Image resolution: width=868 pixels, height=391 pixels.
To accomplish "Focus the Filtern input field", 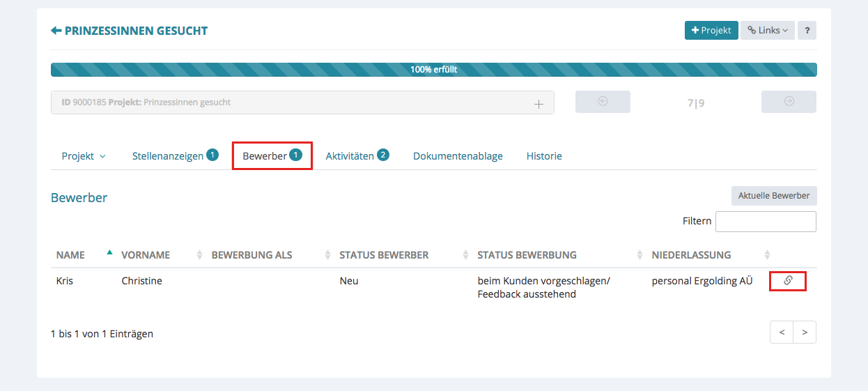I will 765,222.
